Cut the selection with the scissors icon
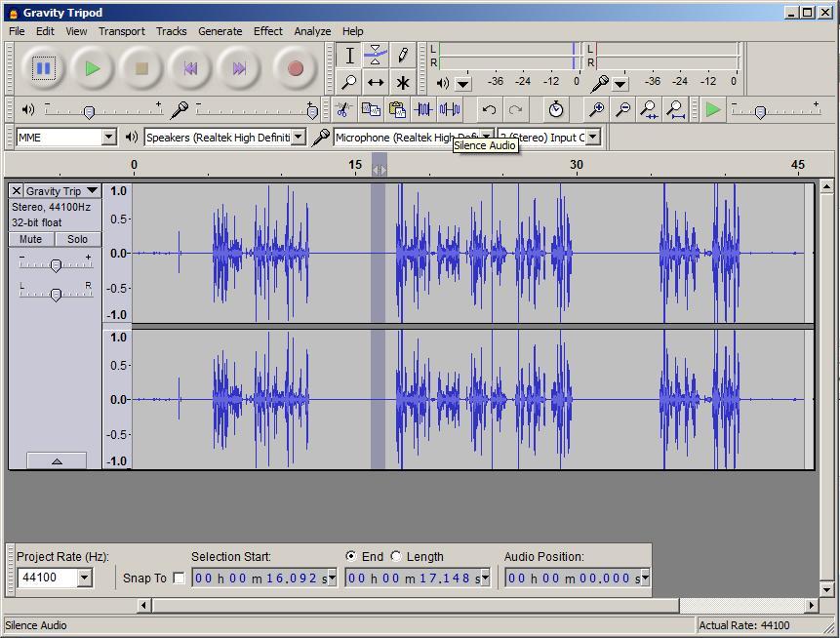 click(x=343, y=110)
